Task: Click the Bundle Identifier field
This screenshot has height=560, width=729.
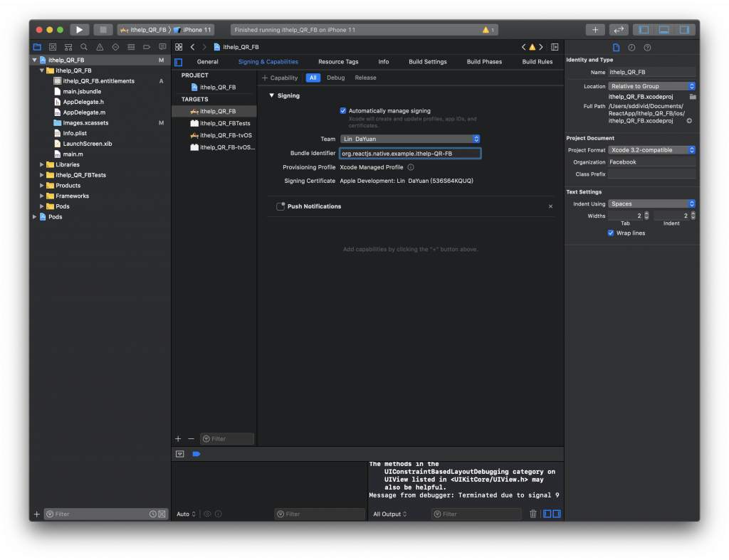Action: click(x=410, y=154)
